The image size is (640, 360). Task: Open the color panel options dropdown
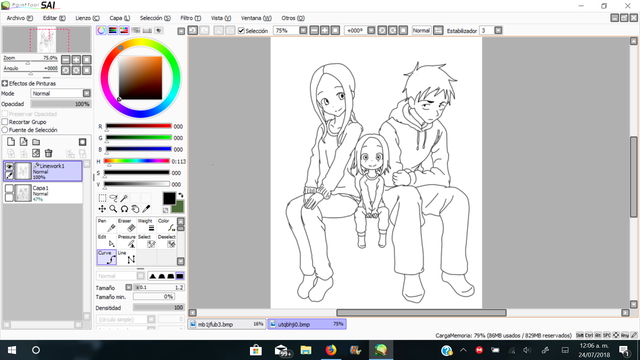click(181, 31)
